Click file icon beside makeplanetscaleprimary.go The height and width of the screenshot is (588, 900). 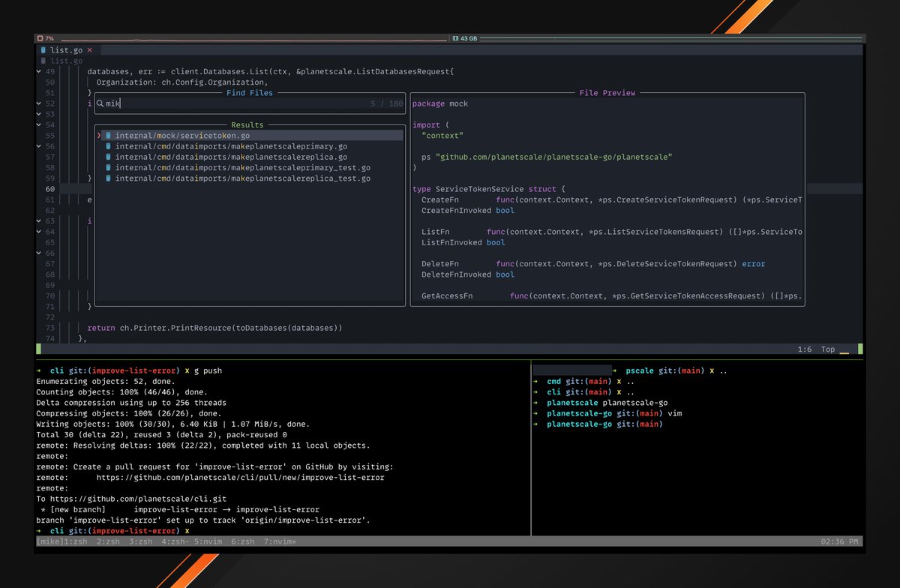point(109,146)
